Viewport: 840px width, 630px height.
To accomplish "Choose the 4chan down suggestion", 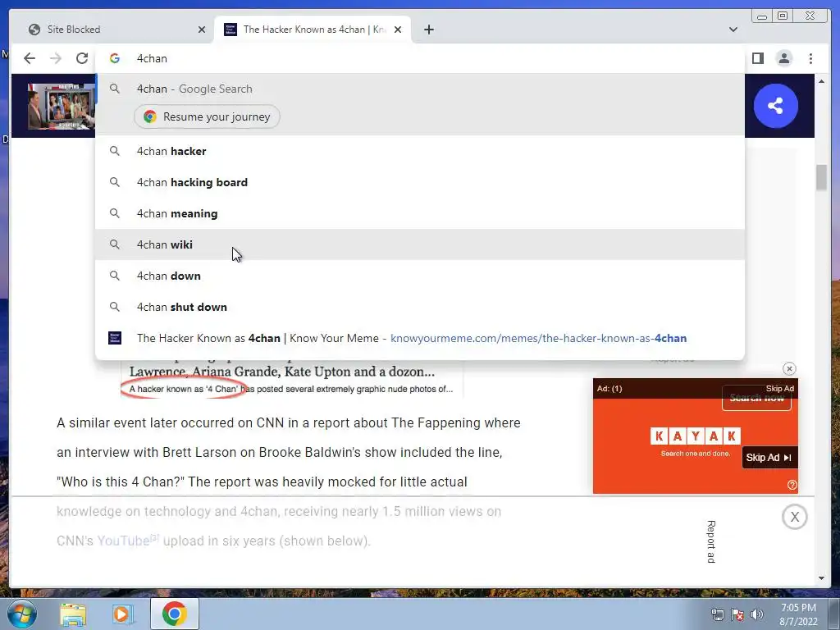I will point(419,276).
